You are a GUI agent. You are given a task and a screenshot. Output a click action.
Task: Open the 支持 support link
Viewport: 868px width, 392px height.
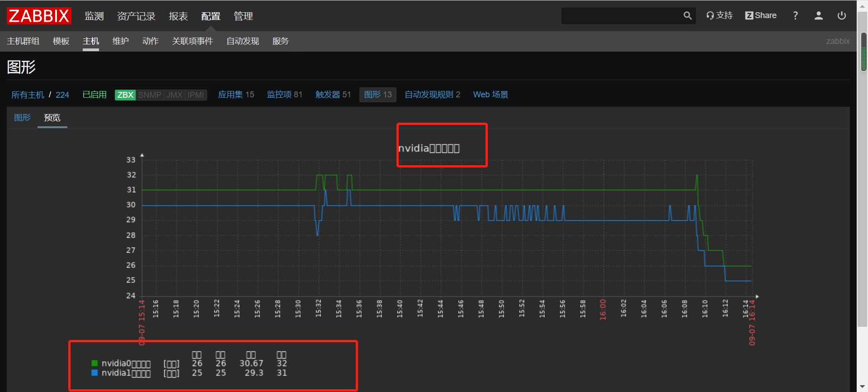719,16
